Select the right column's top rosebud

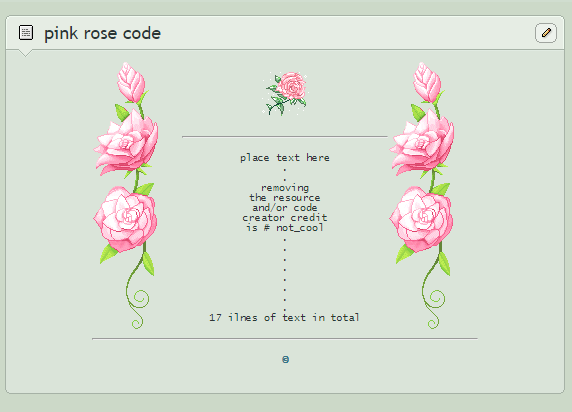(x=428, y=83)
